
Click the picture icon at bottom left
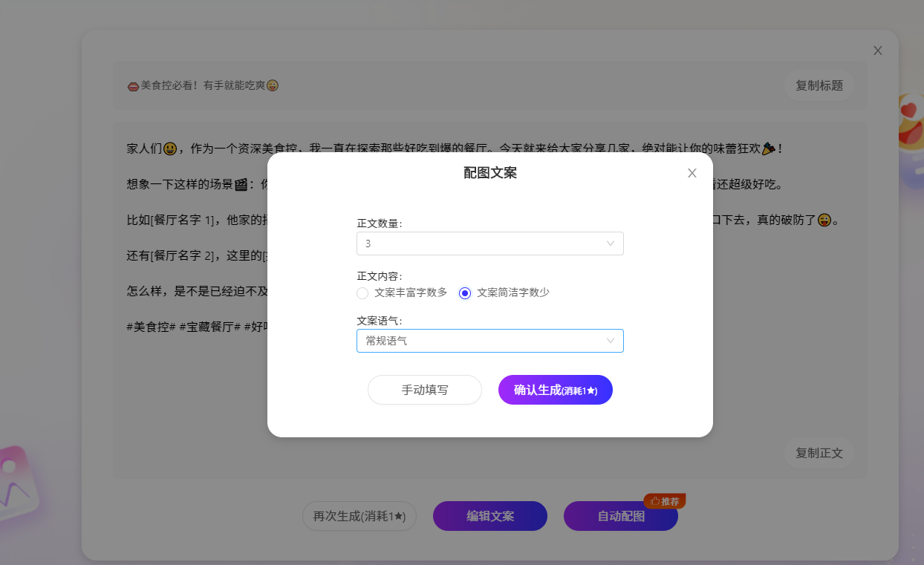pyautogui.click(x=15, y=483)
